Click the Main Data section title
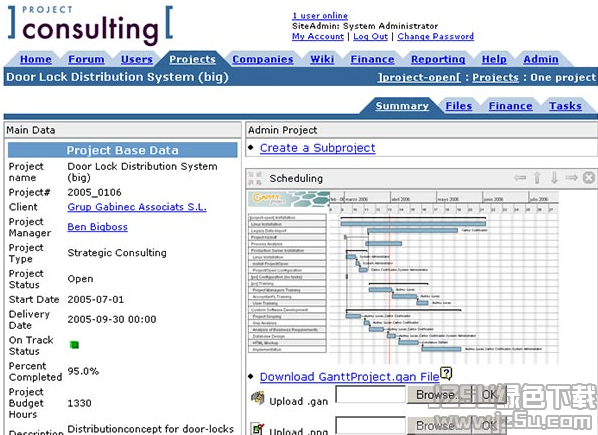Screen dimensions: 598x435 pos(31,130)
